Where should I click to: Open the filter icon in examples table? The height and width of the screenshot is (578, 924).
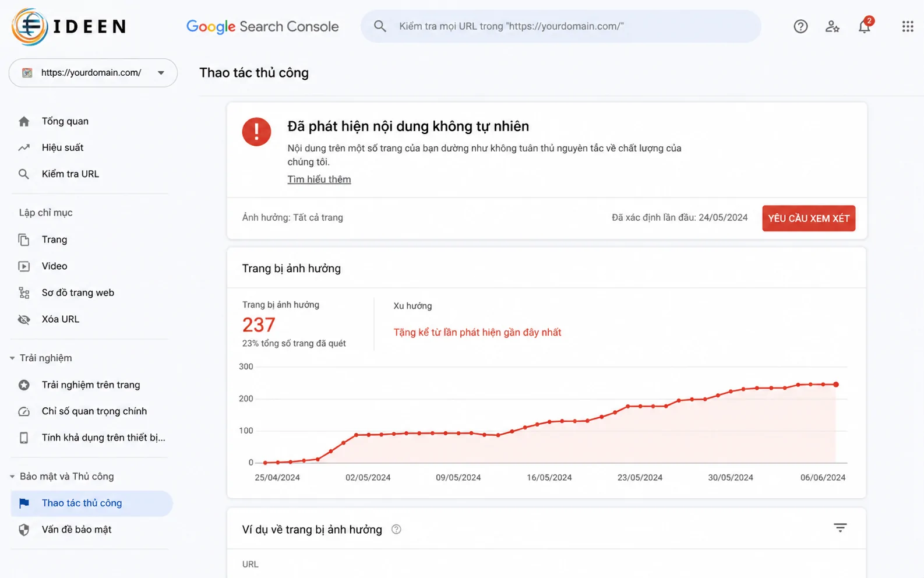[840, 528]
